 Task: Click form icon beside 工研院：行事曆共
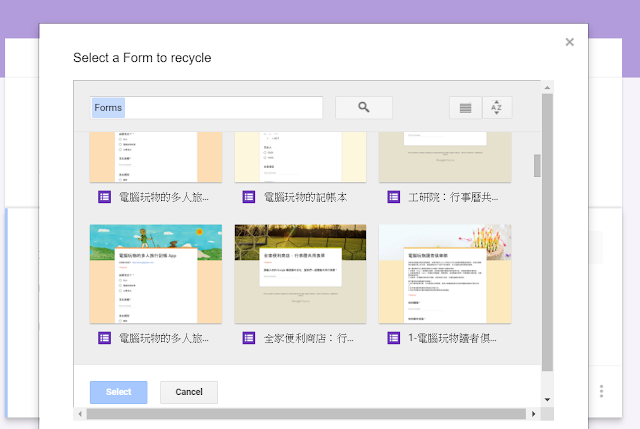pos(394,197)
